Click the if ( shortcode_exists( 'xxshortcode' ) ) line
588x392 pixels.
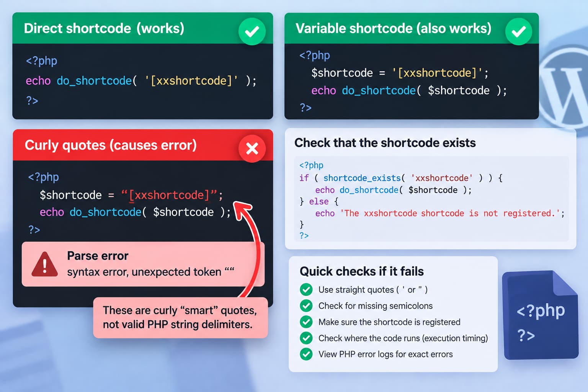[401, 178]
